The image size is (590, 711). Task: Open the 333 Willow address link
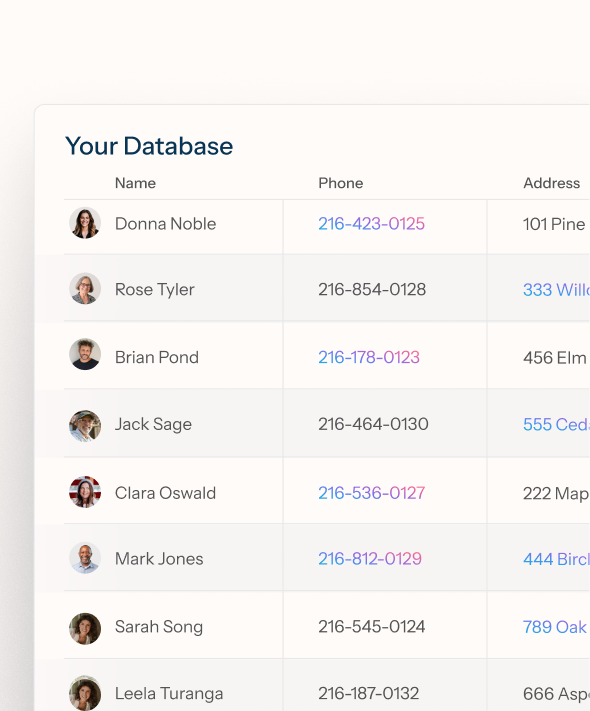556,290
